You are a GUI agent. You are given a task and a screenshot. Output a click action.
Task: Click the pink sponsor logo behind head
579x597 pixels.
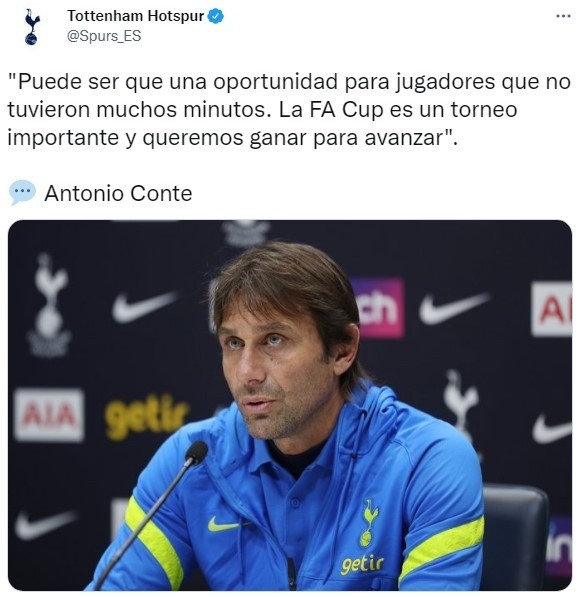pyautogui.click(x=378, y=308)
